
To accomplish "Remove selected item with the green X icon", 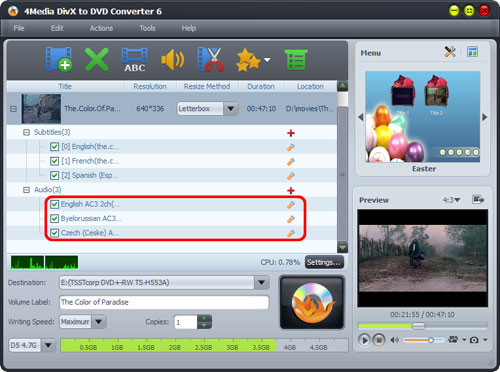I will click(x=96, y=59).
